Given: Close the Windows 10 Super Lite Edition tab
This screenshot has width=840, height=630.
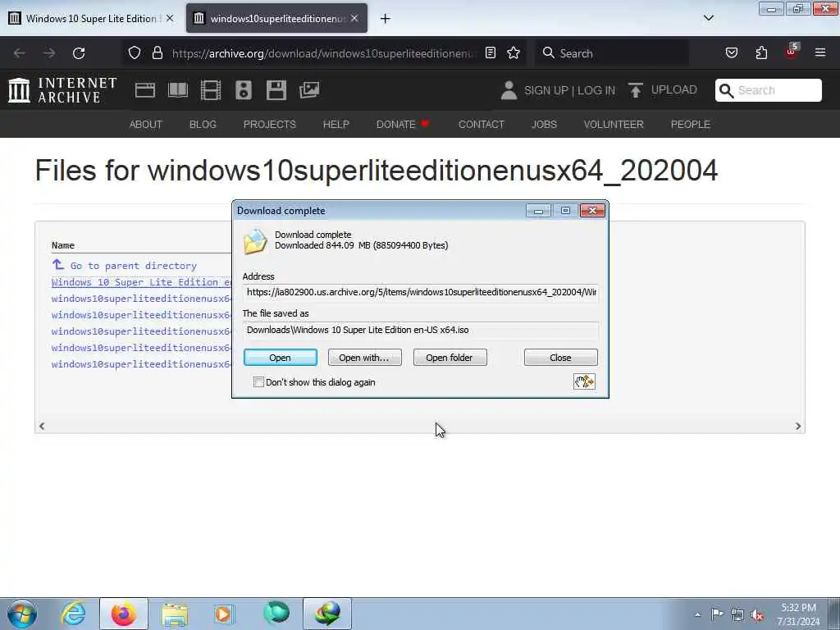Looking at the screenshot, I should [170, 18].
